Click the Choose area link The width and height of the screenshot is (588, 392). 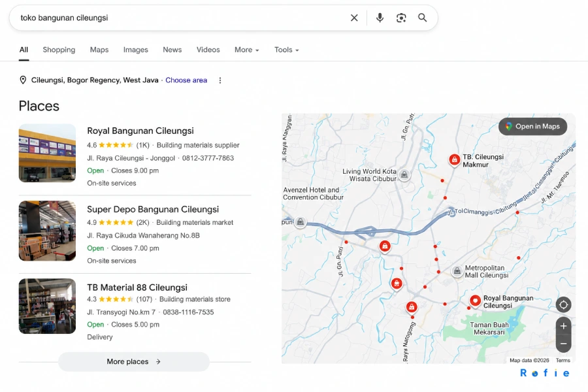[186, 80]
